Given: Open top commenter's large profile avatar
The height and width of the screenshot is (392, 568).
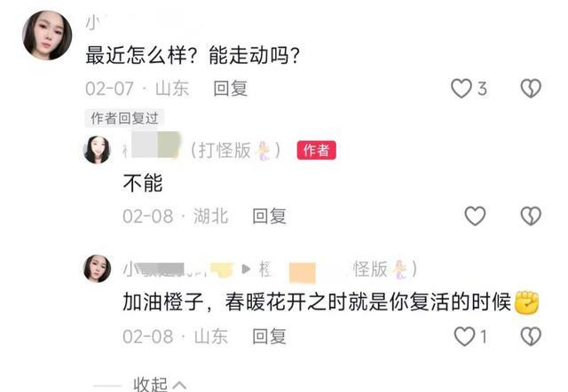Looking at the screenshot, I should coord(47,35).
